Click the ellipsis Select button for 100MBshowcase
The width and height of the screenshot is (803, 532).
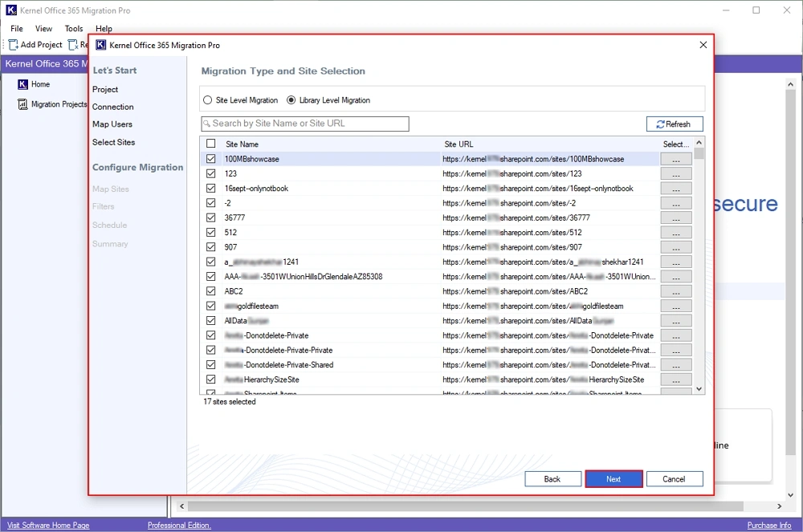point(675,159)
